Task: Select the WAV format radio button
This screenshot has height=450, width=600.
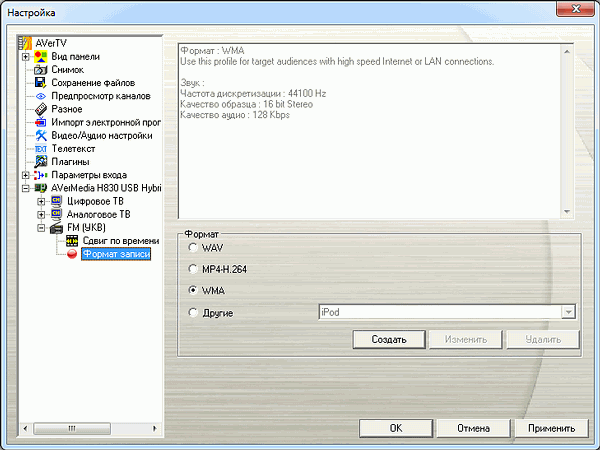Action: pyautogui.click(x=193, y=246)
